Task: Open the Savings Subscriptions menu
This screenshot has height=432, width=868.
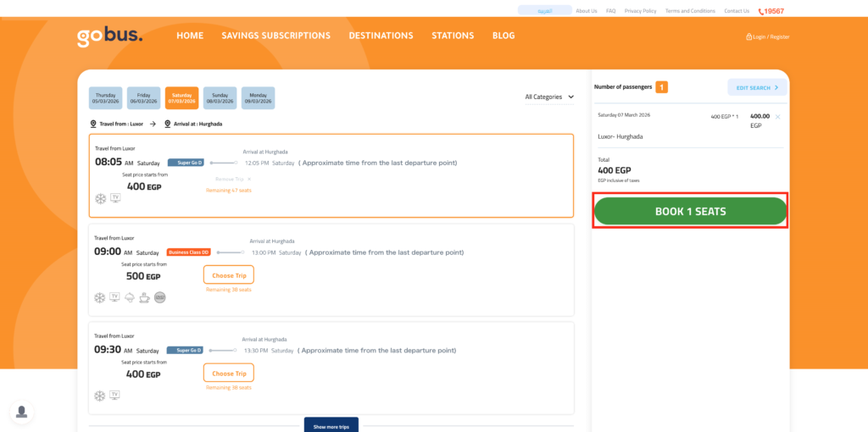Action: (275, 36)
